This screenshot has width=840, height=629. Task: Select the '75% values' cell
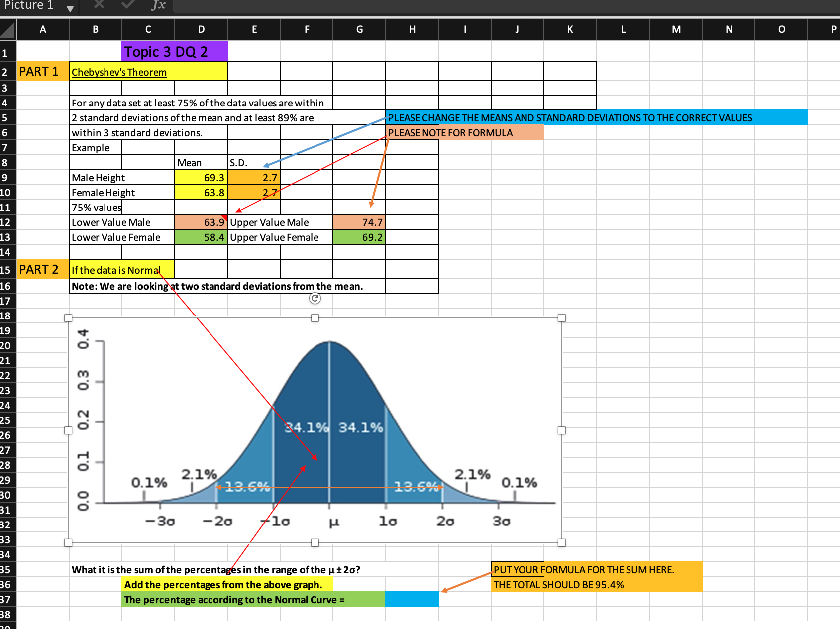pyautogui.click(x=96, y=208)
